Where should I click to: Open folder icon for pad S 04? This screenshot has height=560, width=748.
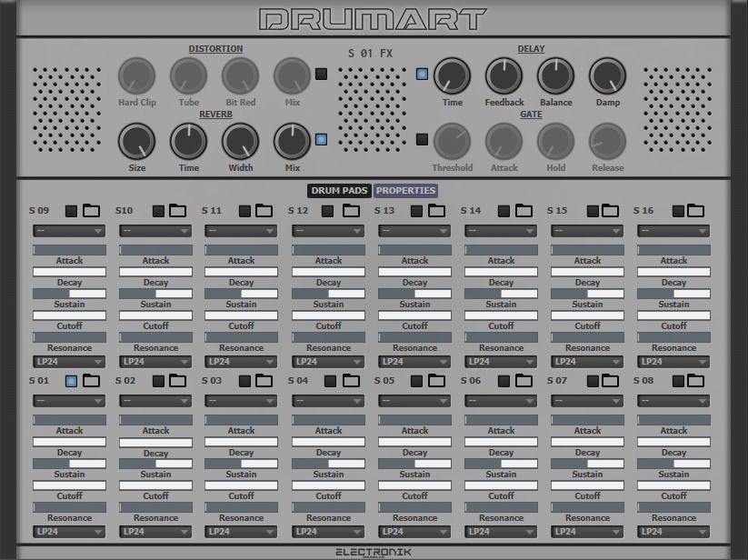coord(350,381)
